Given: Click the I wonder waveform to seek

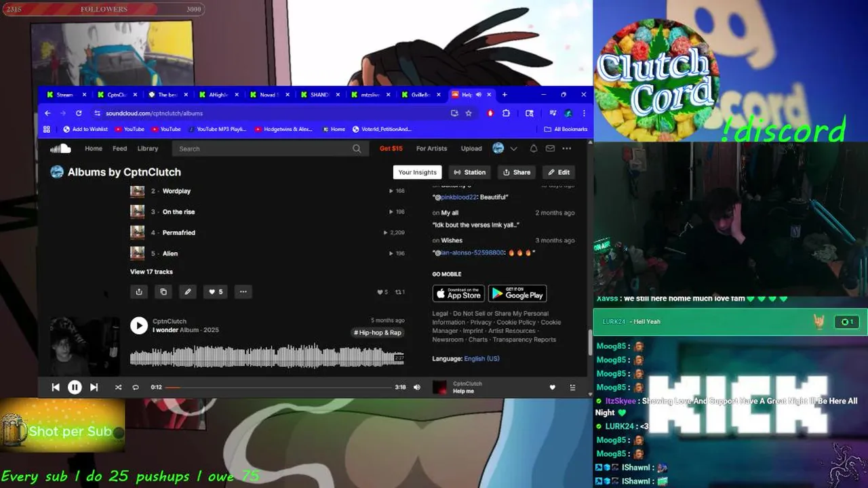Looking at the screenshot, I should click(267, 356).
